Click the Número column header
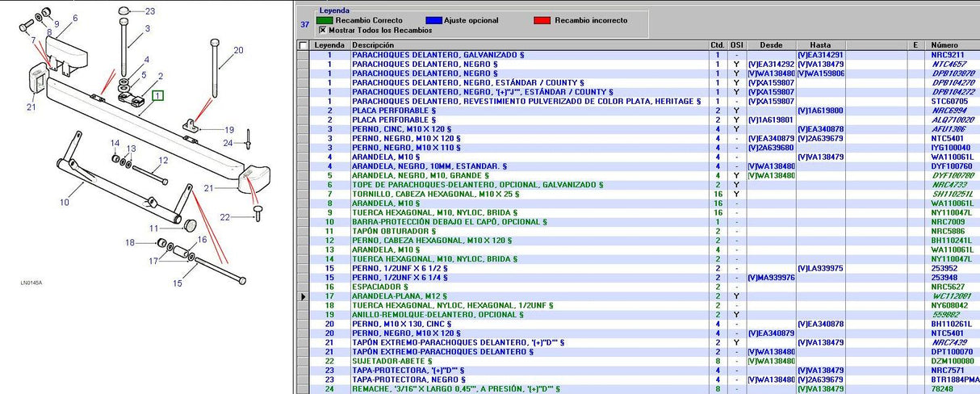 [944, 45]
